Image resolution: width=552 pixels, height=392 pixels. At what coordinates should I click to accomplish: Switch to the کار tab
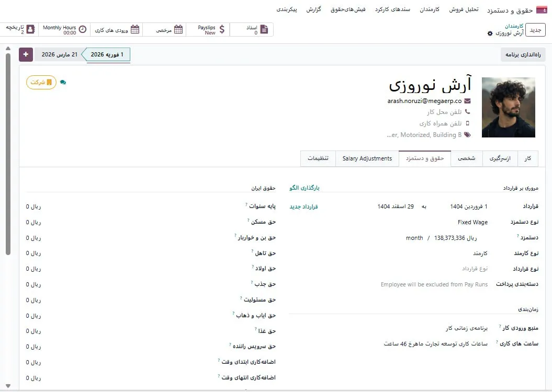click(x=528, y=158)
